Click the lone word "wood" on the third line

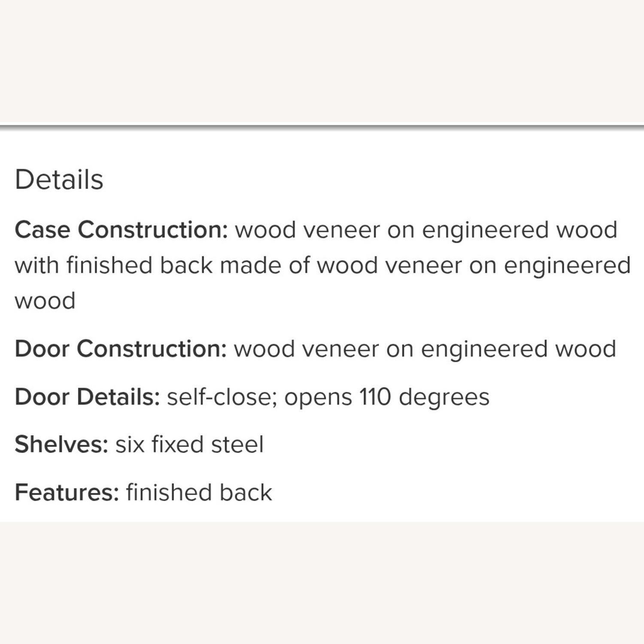coord(45,301)
